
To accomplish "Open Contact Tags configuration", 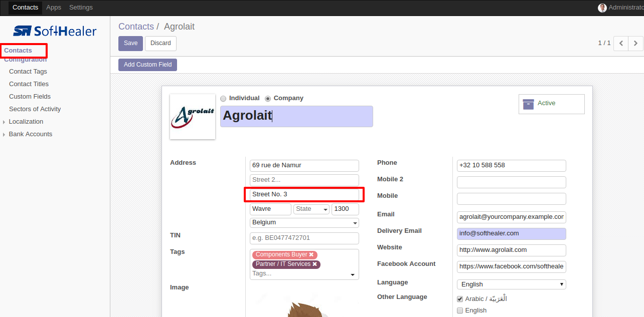I will [28, 72].
